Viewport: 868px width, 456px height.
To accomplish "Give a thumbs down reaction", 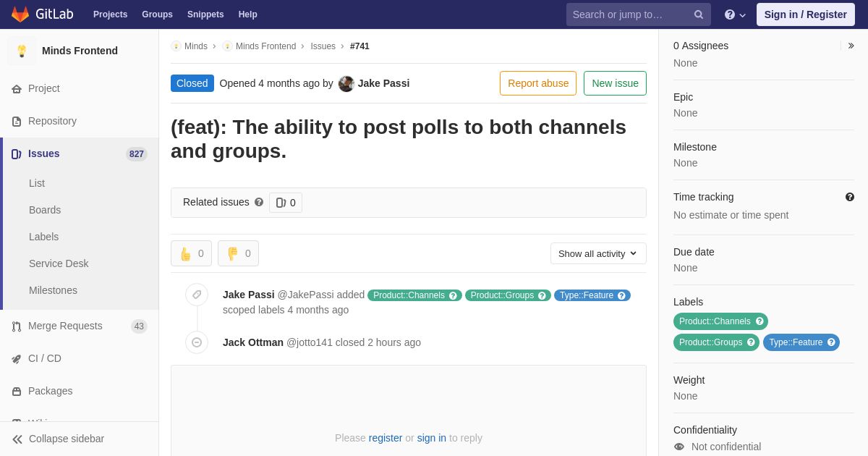I will [238, 253].
